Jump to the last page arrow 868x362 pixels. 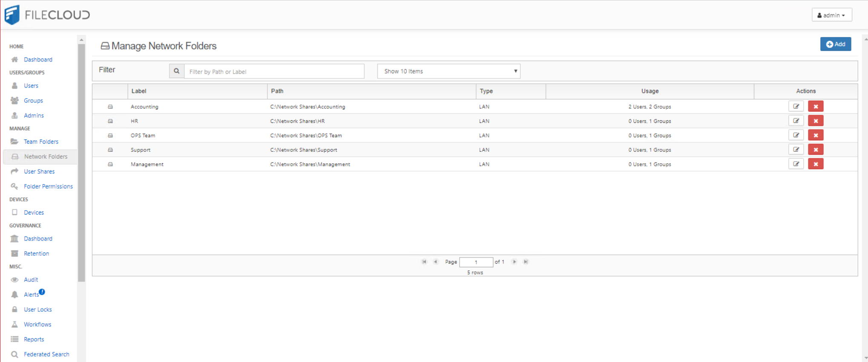coord(526,262)
